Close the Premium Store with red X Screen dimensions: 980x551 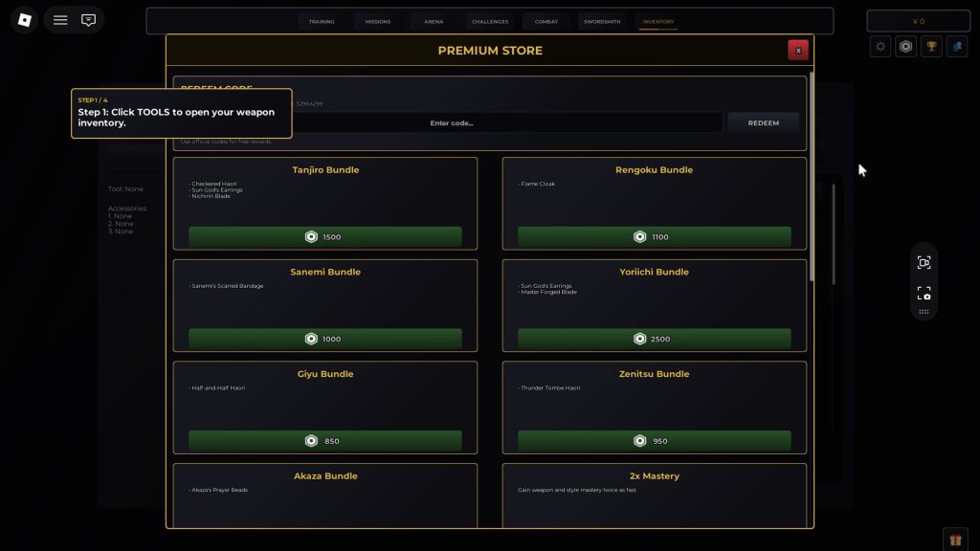(797, 51)
